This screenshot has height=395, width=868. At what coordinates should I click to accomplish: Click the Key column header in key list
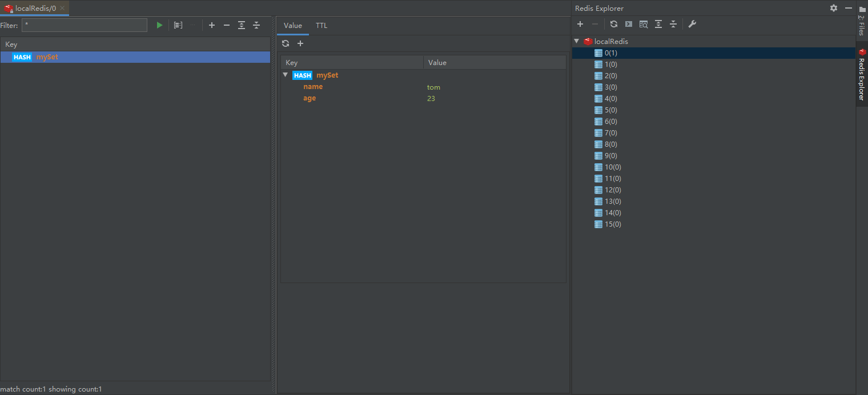135,44
